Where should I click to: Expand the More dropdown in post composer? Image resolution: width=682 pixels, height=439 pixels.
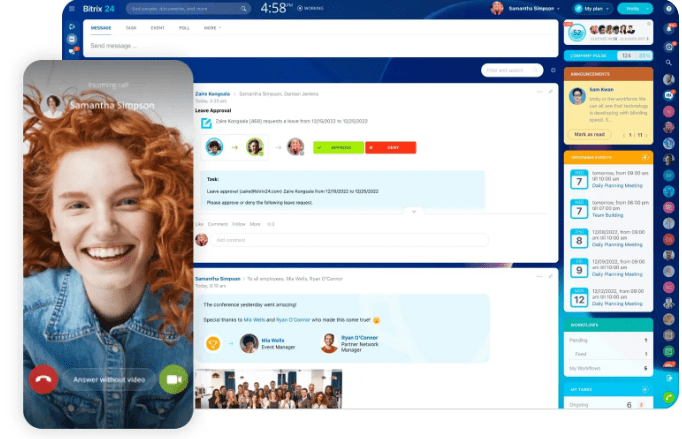point(212,28)
